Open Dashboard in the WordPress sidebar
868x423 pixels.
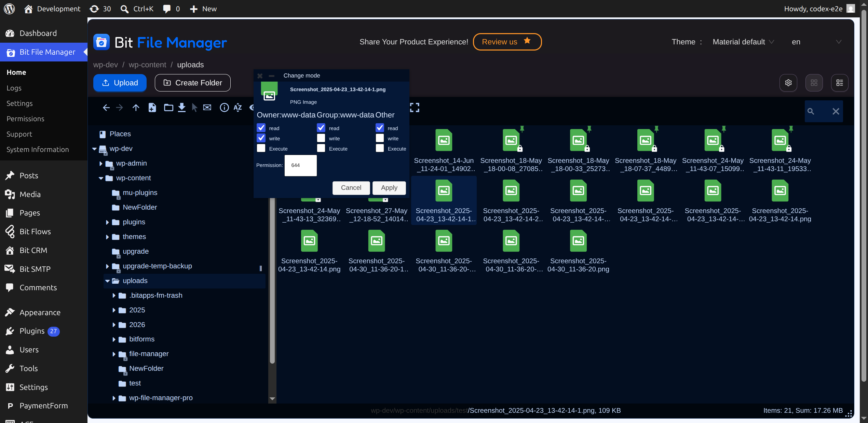coord(44,33)
